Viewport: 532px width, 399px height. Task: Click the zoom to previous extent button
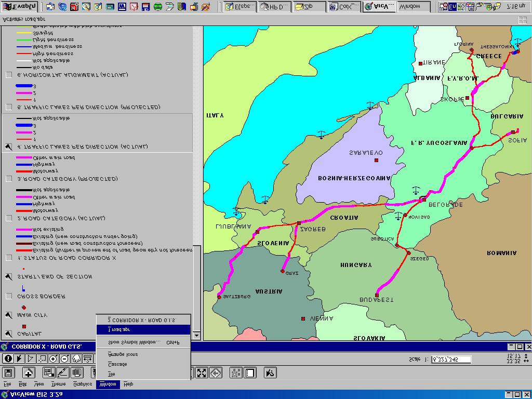[x=216, y=373]
